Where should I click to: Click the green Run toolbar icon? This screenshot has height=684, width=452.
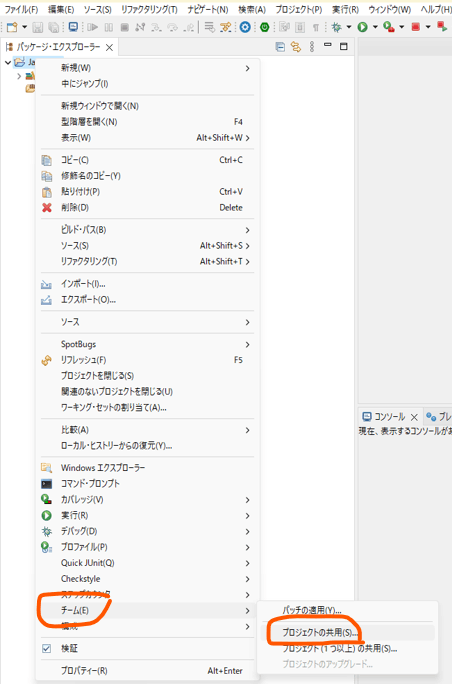[363, 27]
